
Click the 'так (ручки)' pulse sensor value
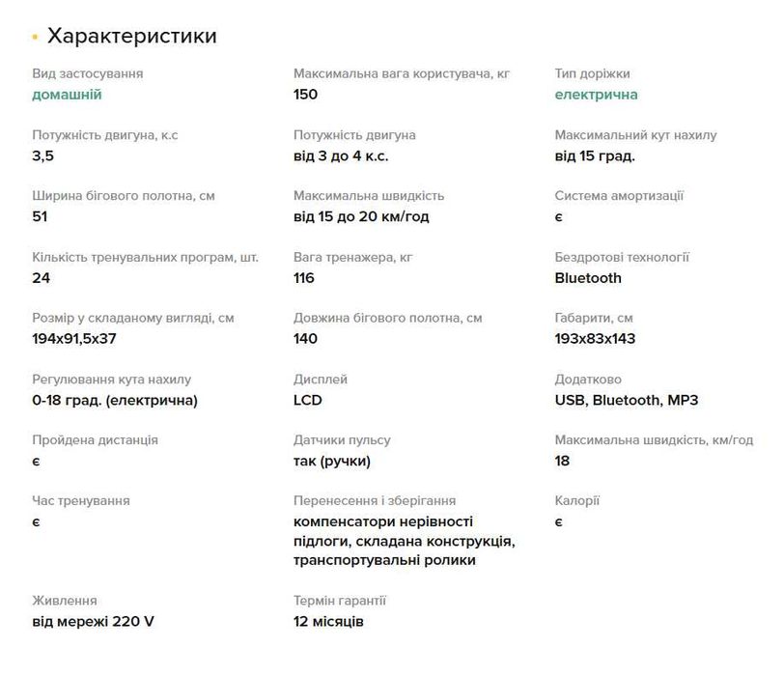click(x=332, y=462)
